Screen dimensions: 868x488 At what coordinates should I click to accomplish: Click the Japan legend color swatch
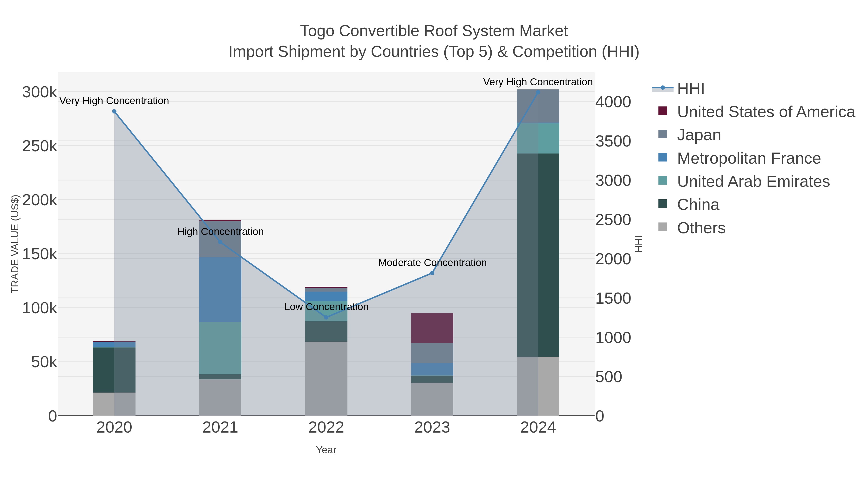(663, 134)
